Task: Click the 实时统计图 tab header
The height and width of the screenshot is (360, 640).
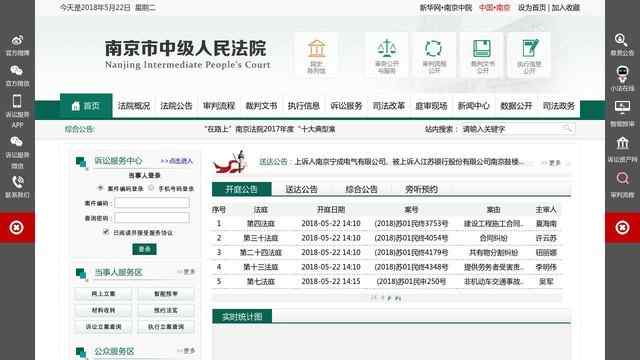Action: click(x=242, y=316)
